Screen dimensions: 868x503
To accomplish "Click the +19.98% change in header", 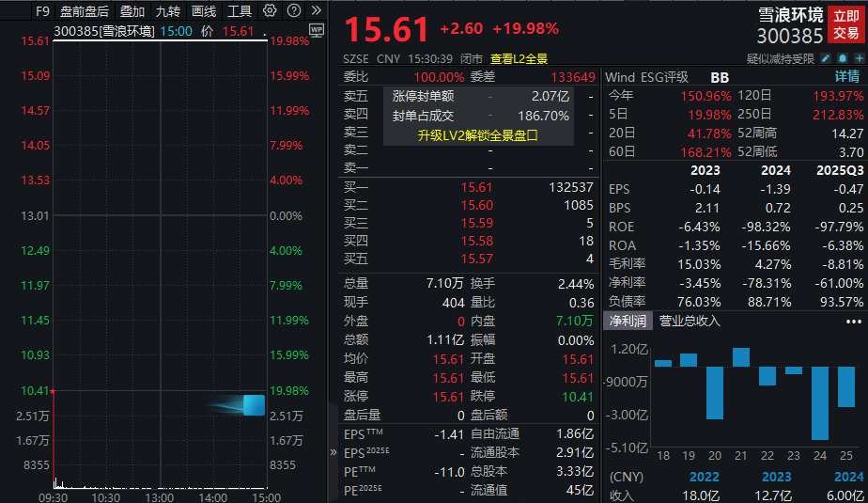I will pos(525,28).
